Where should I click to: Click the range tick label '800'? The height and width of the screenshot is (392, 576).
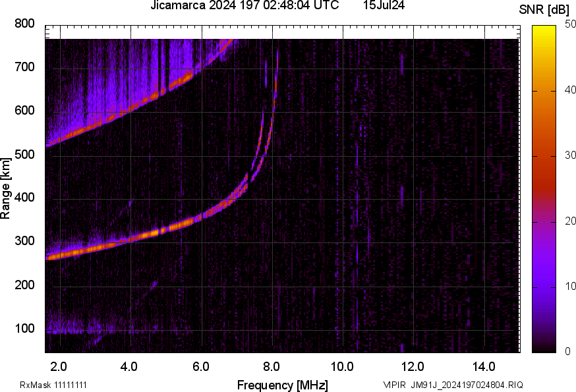click(x=24, y=24)
